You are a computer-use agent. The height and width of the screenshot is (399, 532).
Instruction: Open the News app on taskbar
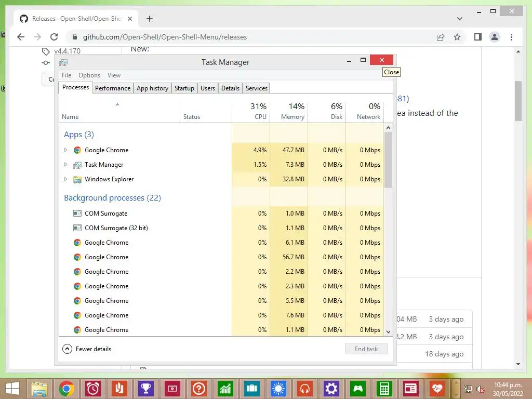point(410,389)
